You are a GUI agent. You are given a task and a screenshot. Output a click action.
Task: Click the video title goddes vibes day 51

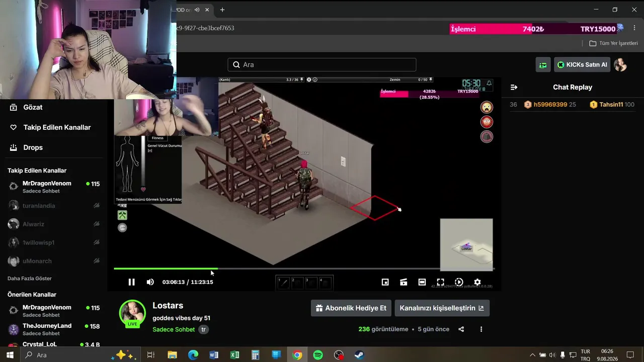[x=181, y=318]
